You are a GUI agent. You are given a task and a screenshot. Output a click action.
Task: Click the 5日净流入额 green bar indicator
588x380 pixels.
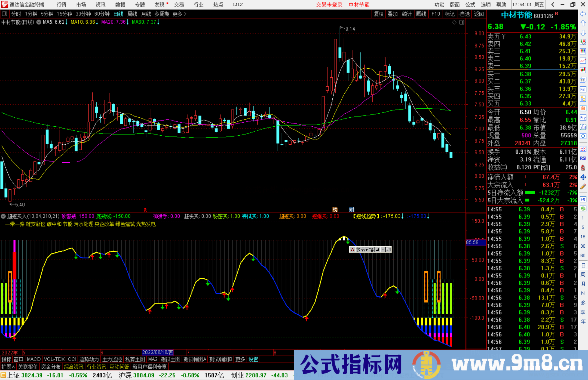pyautogui.click(x=530, y=193)
